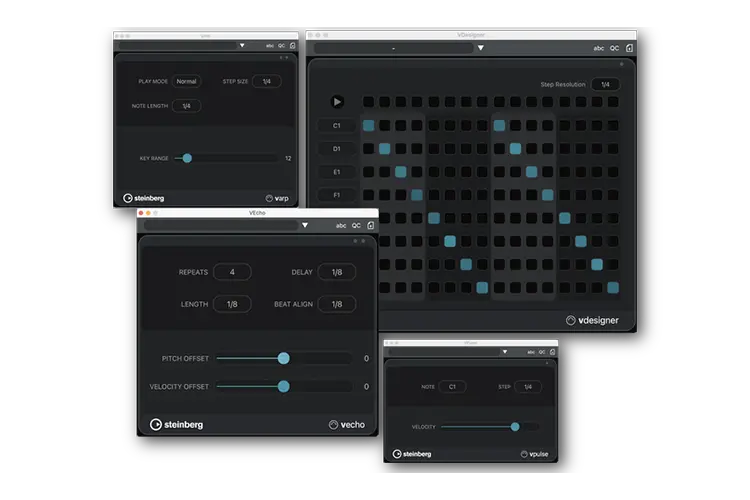
Task: Click the preset name field in VArp
Action: (177, 45)
